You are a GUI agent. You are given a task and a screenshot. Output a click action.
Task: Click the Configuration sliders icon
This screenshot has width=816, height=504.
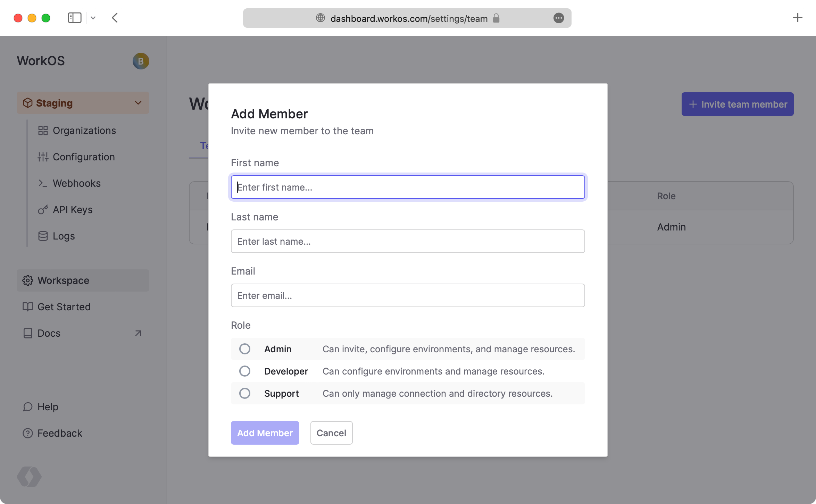pos(43,157)
